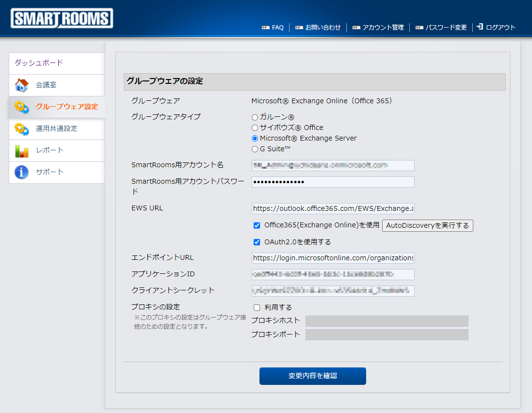
Task: Click into the EWS URL field
Action: pos(333,208)
